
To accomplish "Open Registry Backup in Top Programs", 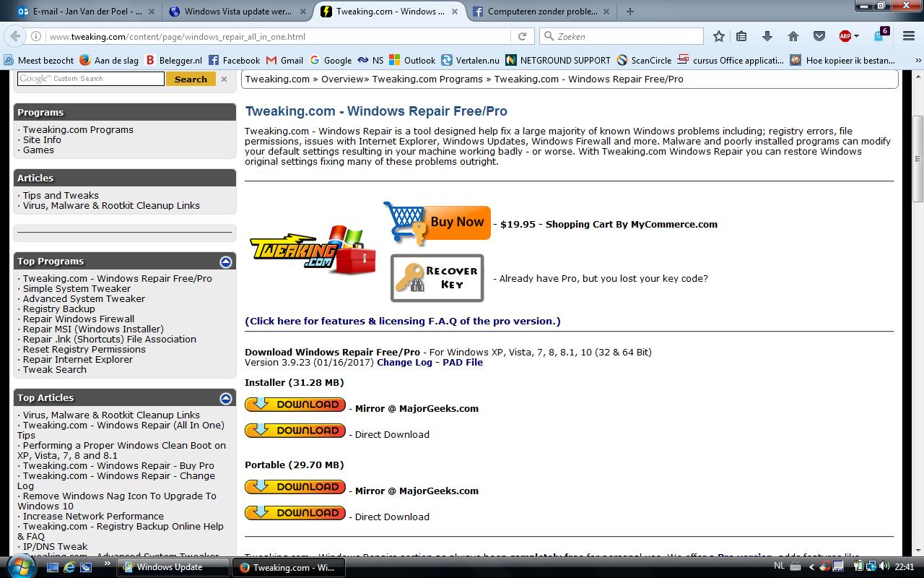I will click(58, 309).
